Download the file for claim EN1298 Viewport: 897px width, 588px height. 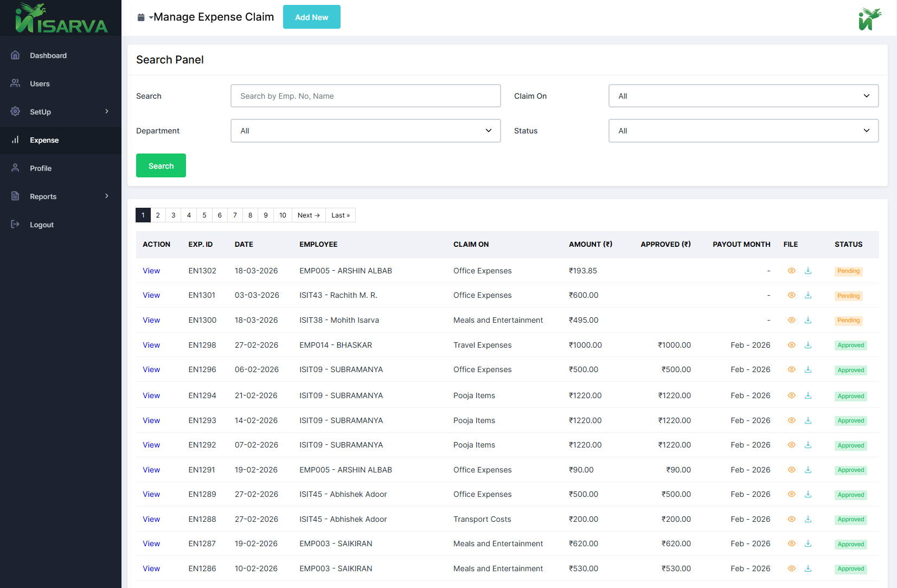[x=808, y=345]
